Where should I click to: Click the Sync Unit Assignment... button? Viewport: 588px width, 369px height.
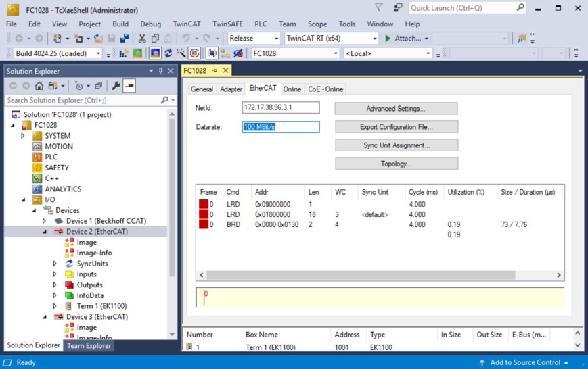397,145
